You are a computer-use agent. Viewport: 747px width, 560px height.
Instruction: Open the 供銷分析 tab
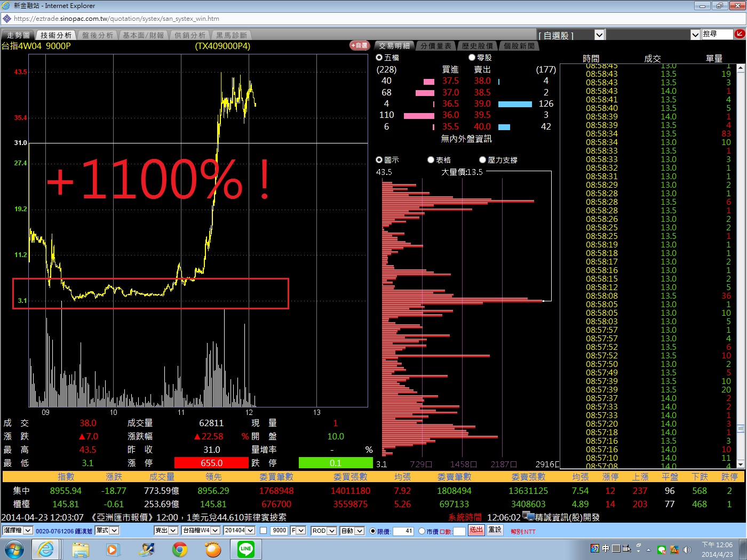coord(189,35)
